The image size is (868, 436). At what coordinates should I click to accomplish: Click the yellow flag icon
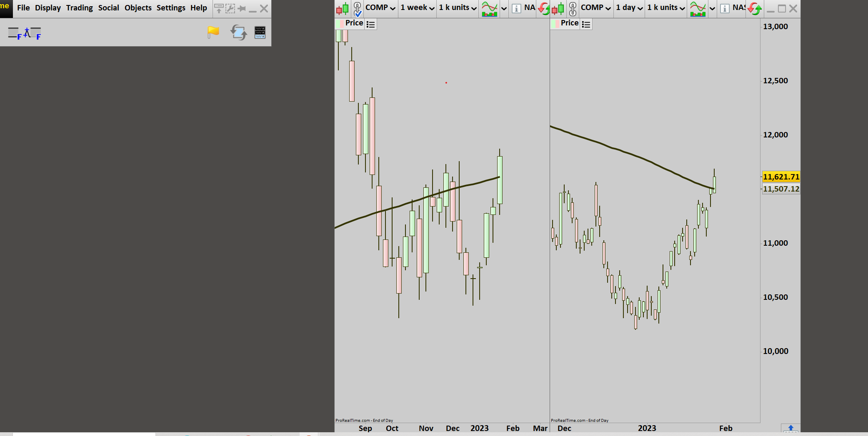[213, 32]
